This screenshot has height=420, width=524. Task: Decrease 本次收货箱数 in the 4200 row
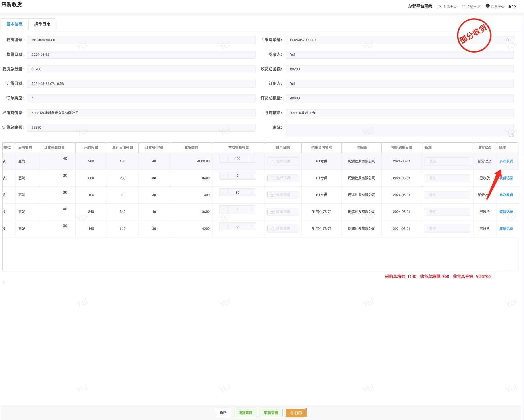pos(223,226)
